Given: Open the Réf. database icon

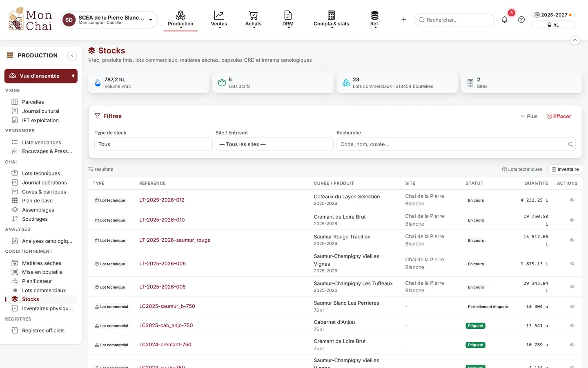Looking at the screenshot, I should point(375,16).
